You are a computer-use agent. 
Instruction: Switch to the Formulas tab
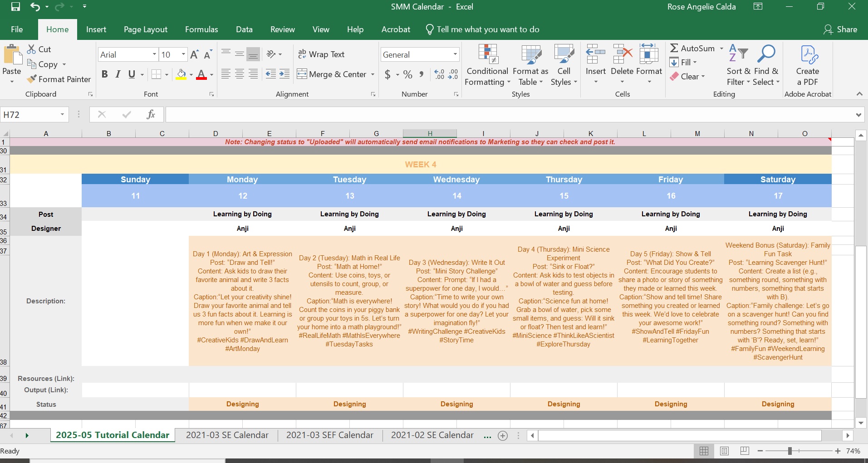[201, 29]
